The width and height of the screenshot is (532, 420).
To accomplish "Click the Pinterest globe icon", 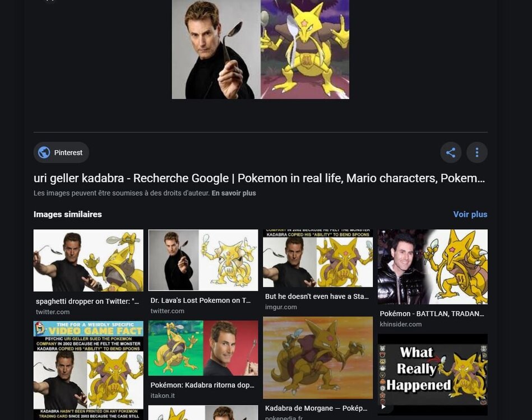I will pos(44,152).
